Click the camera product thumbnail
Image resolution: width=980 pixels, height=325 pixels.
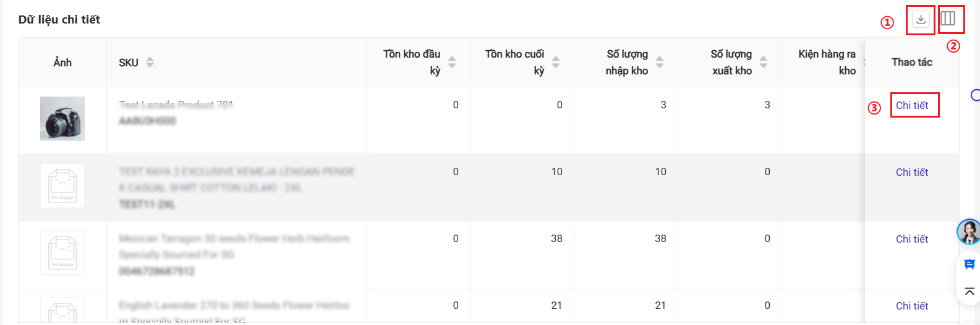point(62,119)
